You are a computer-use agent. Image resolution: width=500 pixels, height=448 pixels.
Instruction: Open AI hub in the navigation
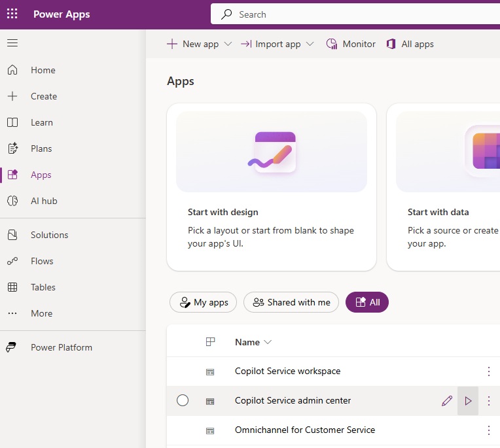44,201
